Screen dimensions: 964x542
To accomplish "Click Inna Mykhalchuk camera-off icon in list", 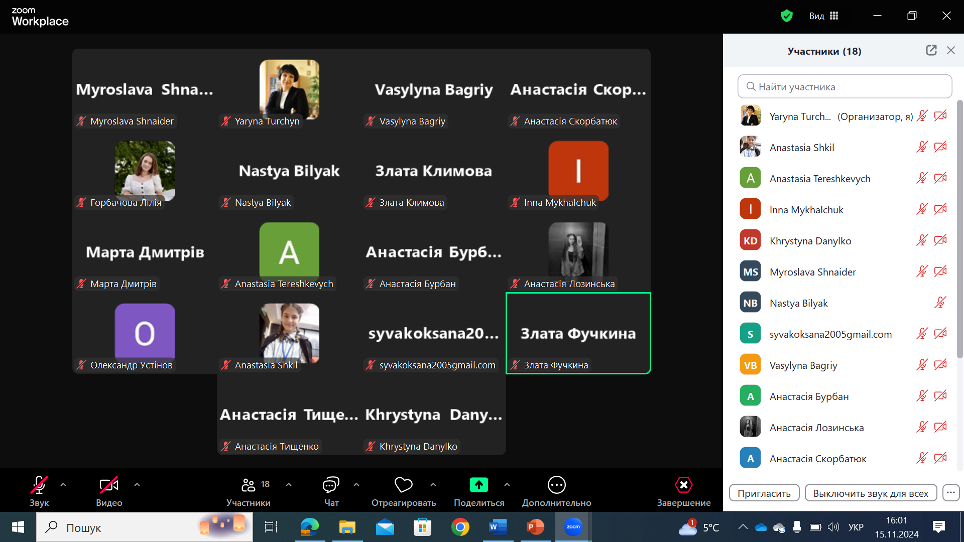I will (940, 209).
